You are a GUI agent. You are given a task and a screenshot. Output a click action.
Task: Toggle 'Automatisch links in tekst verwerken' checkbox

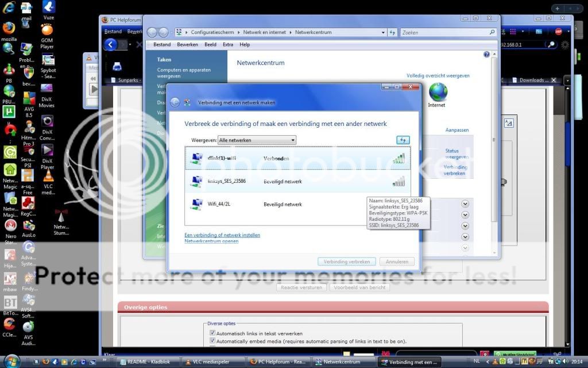click(x=212, y=333)
